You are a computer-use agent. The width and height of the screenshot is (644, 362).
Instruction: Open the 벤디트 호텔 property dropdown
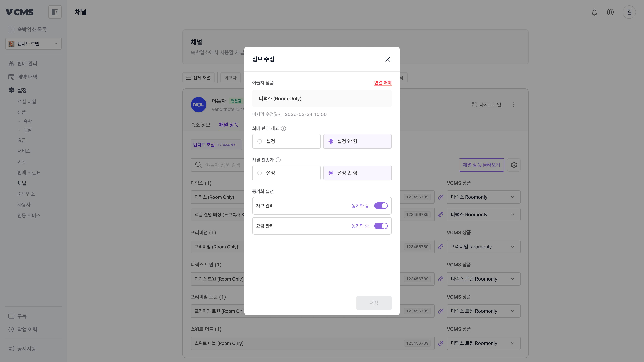[34, 43]
